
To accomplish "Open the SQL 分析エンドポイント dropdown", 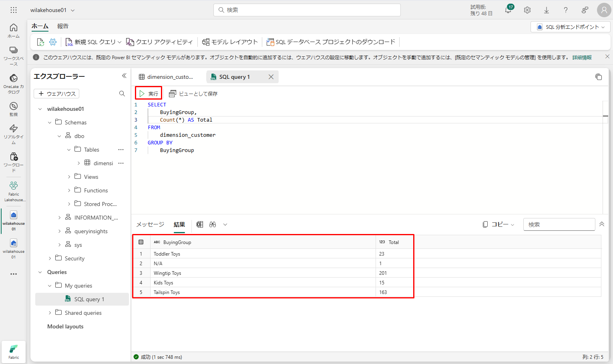I will [x=570, y=27].
